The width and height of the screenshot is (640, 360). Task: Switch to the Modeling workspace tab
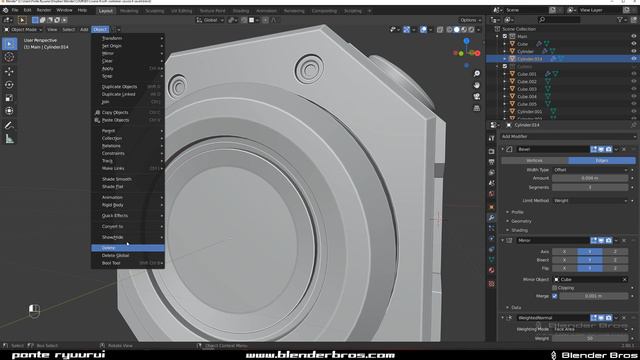coord(129,11)
